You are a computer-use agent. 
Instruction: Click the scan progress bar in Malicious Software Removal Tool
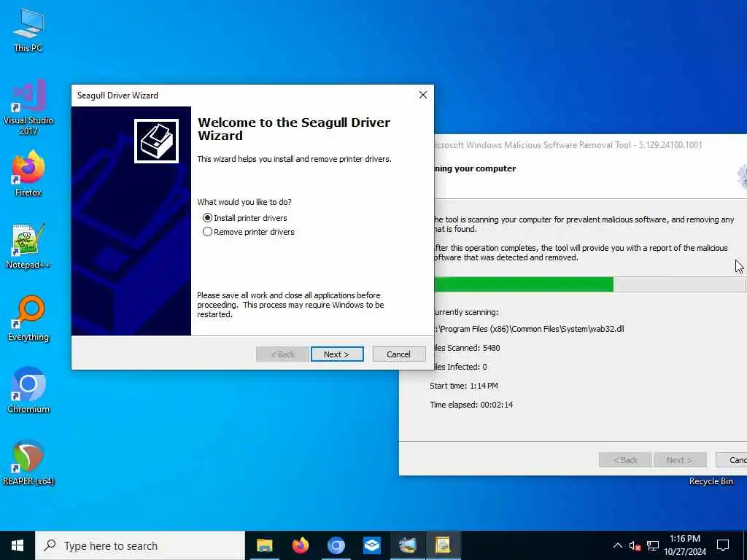pyautogui.click(x=589, y=284)
